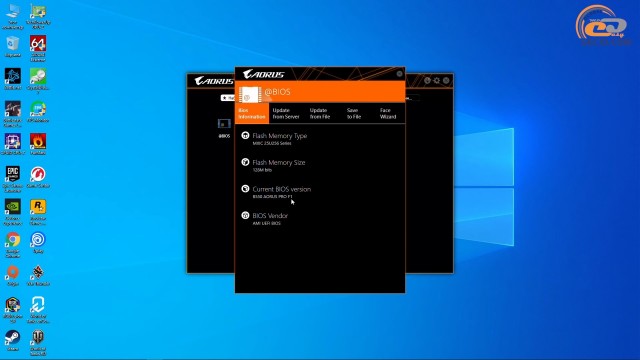Viewport: 640px width, 360px height.
Task: Click the Flash Memory Size icon
Action: tap(245, 162)
